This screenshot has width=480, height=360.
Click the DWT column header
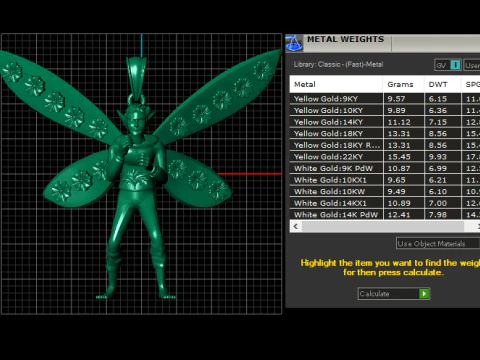[443, 84]
